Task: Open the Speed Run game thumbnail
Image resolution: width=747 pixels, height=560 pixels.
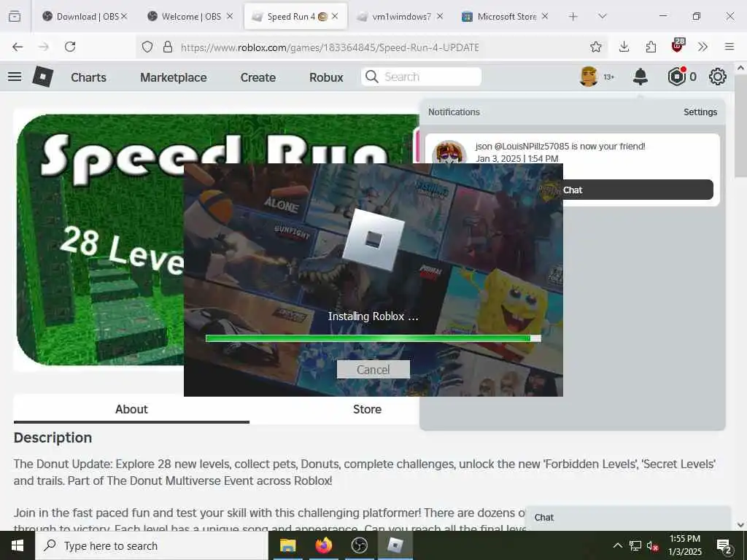Action: [100, 240]
